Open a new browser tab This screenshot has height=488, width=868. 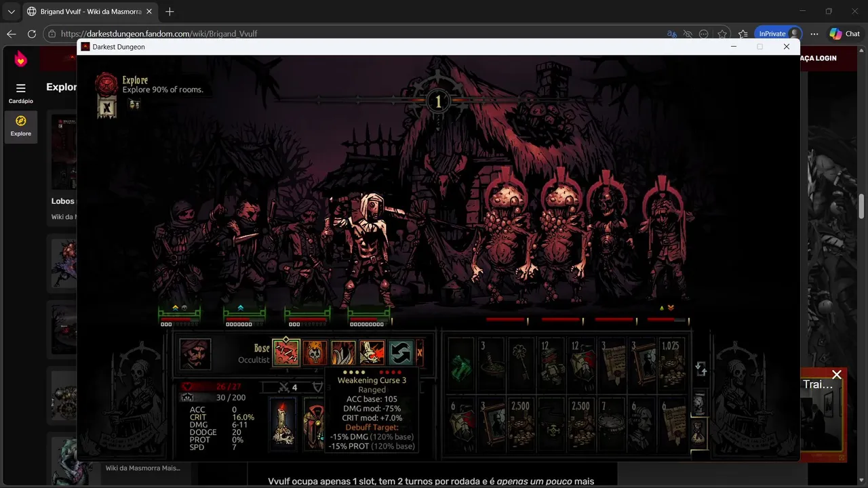[x=170, y=12]
